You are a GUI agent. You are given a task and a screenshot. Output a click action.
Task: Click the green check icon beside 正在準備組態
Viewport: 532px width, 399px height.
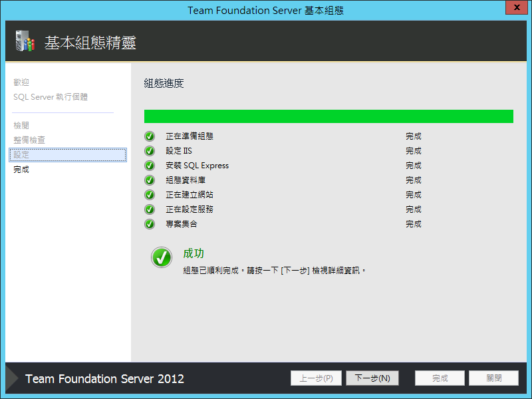point(149,136)
